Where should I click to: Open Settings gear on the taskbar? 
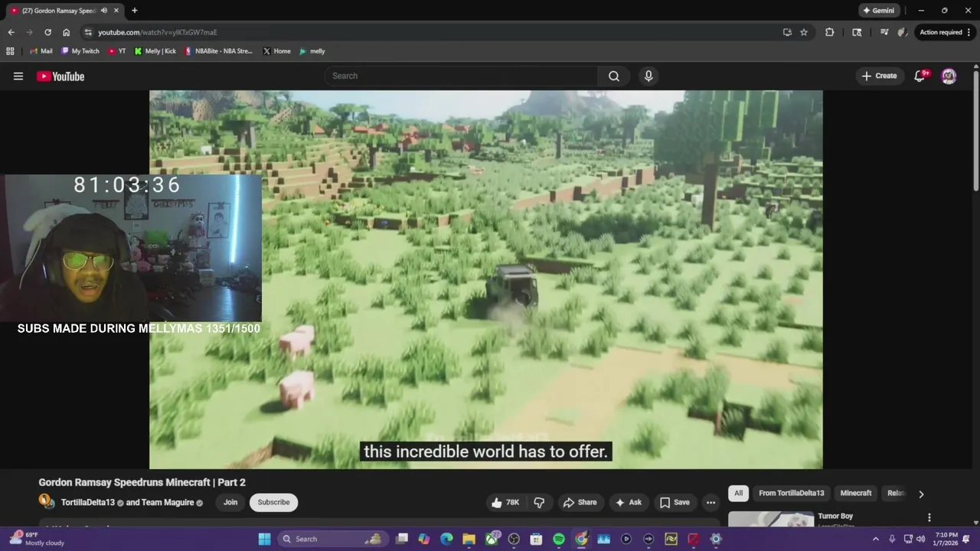[x=716, y=539]
